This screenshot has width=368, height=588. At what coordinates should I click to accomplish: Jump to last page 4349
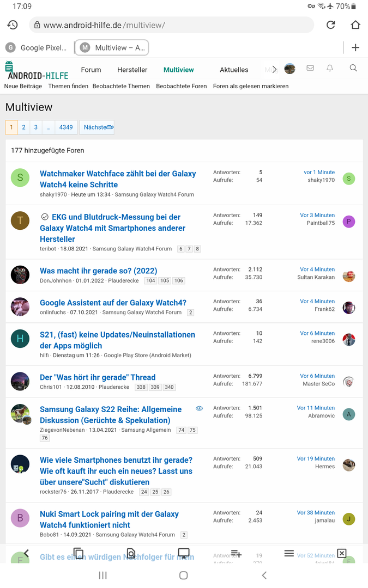pyautogui.click(x=66, y=127)
